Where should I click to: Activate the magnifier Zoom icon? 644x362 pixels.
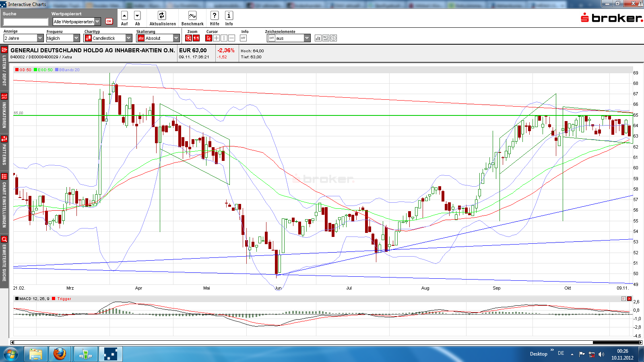coord(188,38)
